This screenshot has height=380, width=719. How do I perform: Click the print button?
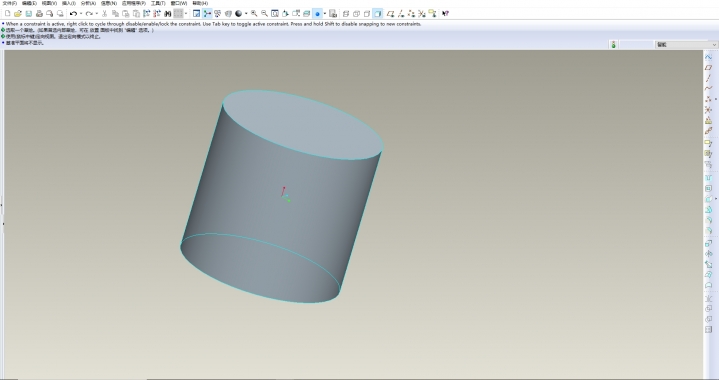point(39,14)
